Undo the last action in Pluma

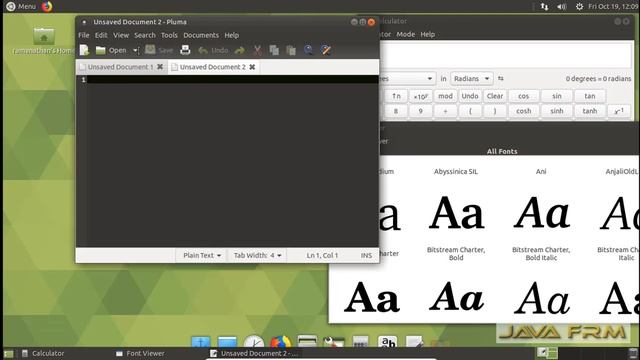pyautogui.click(x=213, y=50)
